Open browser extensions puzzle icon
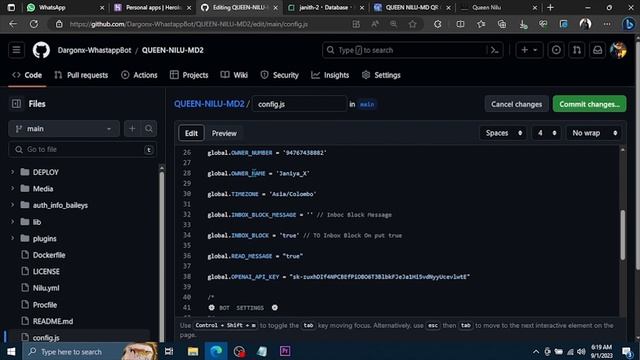Viewport: 640px width, 360px height. click(x=438, y=24)
